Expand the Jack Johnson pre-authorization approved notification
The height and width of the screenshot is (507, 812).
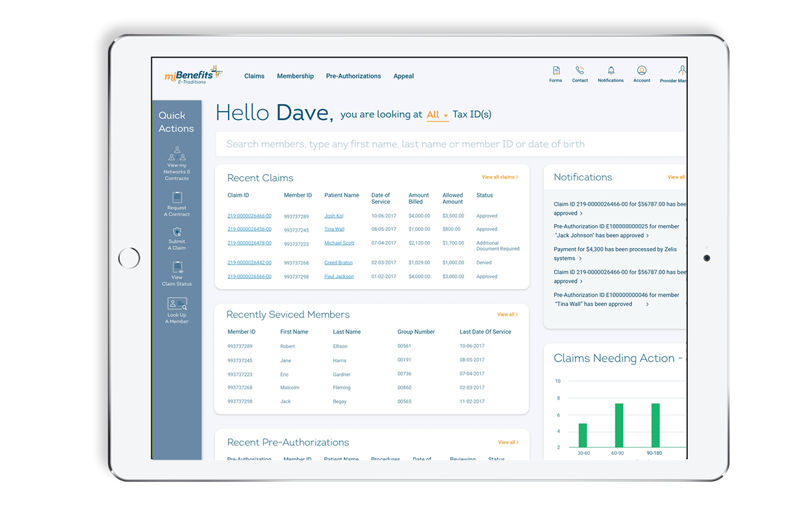[x=648, y=236]
